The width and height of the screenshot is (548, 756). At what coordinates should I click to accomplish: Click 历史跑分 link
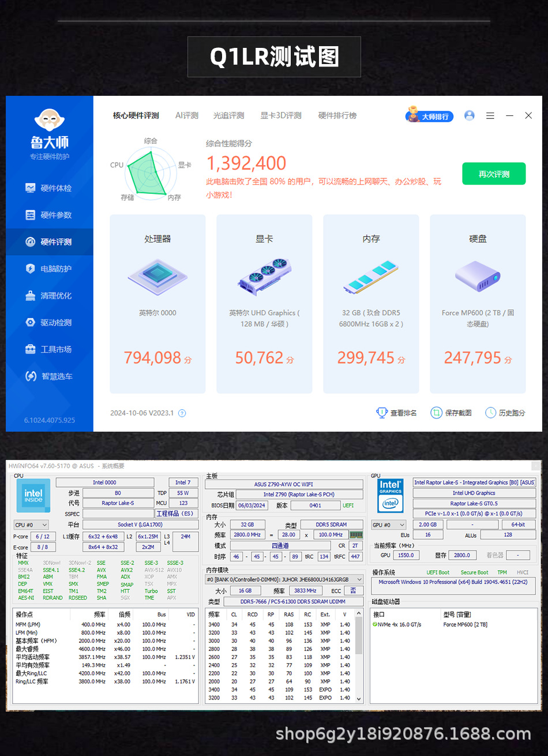(x=505, y=413)
